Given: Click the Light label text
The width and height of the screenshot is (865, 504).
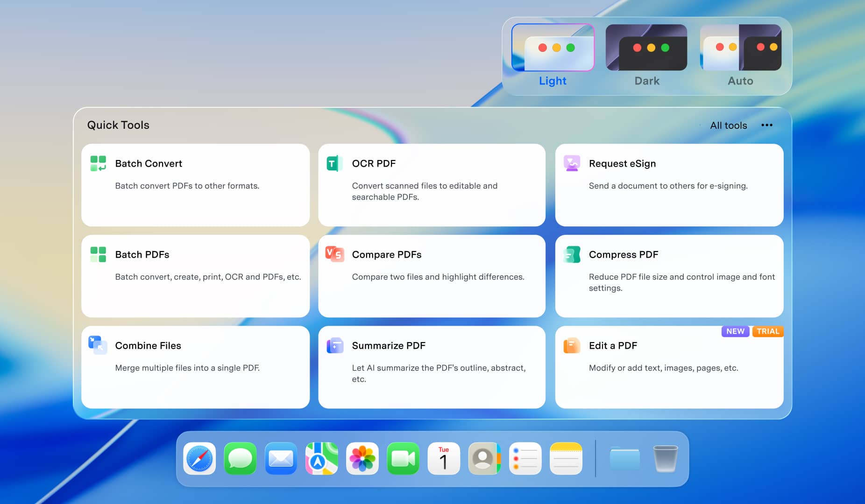Looking at the screenshot, I should click(553, 81).
